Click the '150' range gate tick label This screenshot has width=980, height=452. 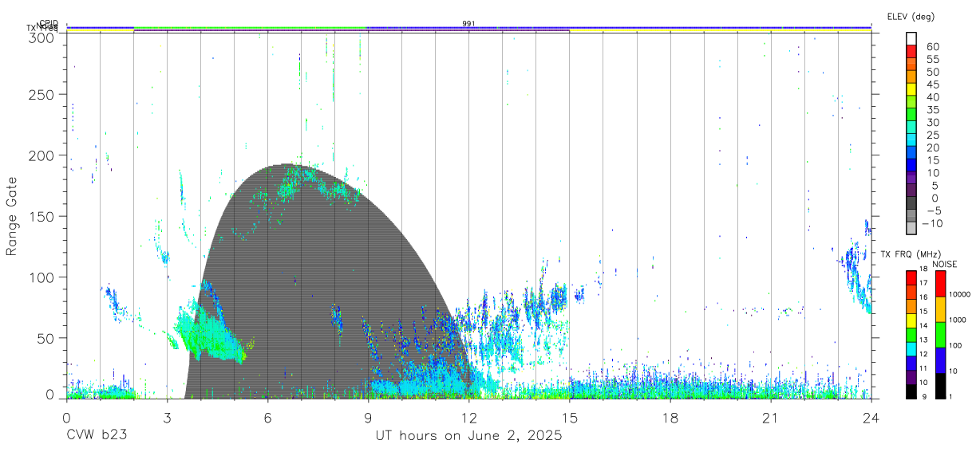point(41,216)
